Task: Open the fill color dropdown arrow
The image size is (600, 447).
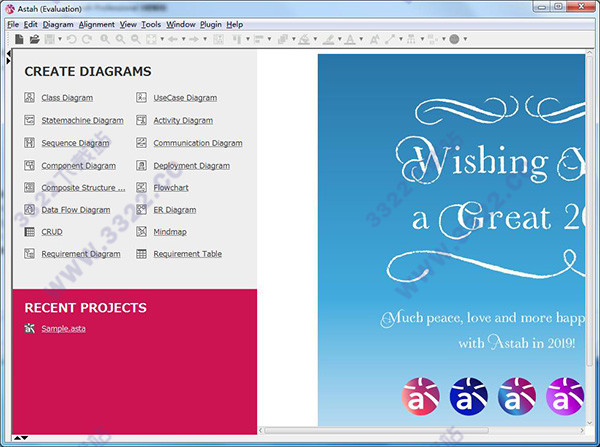Action: tap(315, 39)
